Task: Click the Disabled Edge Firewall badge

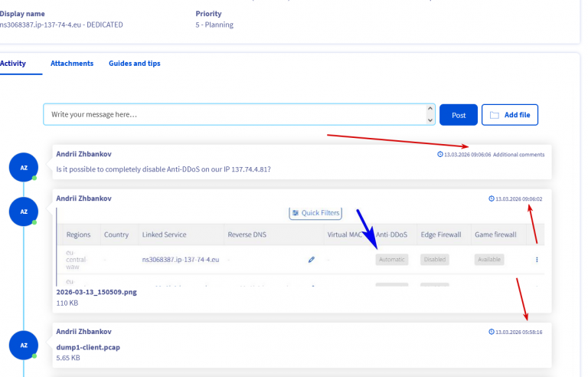Action: pos(435,260)
